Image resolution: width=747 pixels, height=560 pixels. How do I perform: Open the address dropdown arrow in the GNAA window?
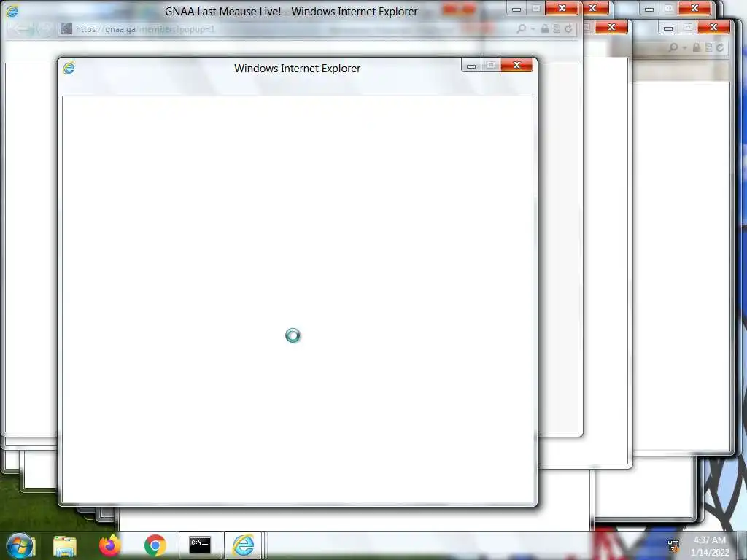pos(533,29)
